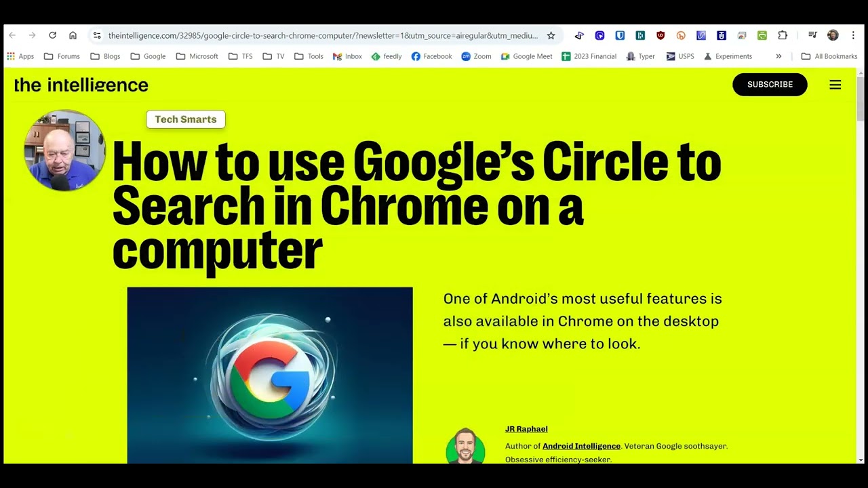The image size is (868, 488).
Task: Click the address bar URL field
Action: (323, 35)
